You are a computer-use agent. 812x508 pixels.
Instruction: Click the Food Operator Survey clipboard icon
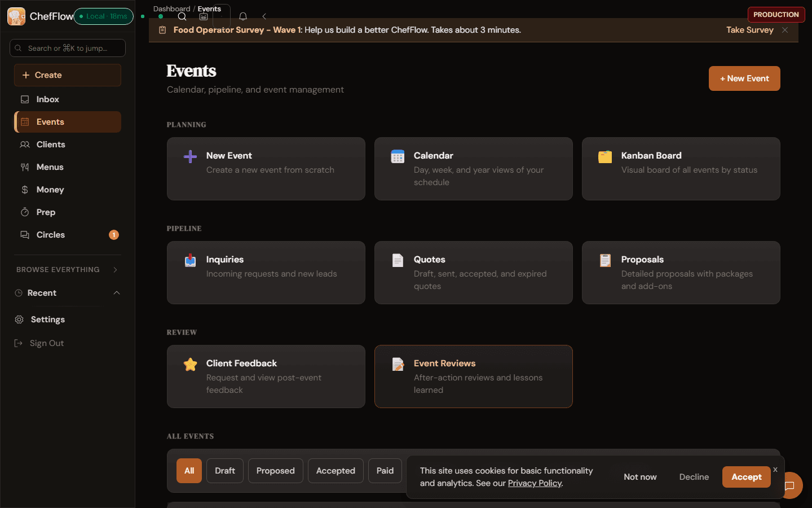point(162,30)
